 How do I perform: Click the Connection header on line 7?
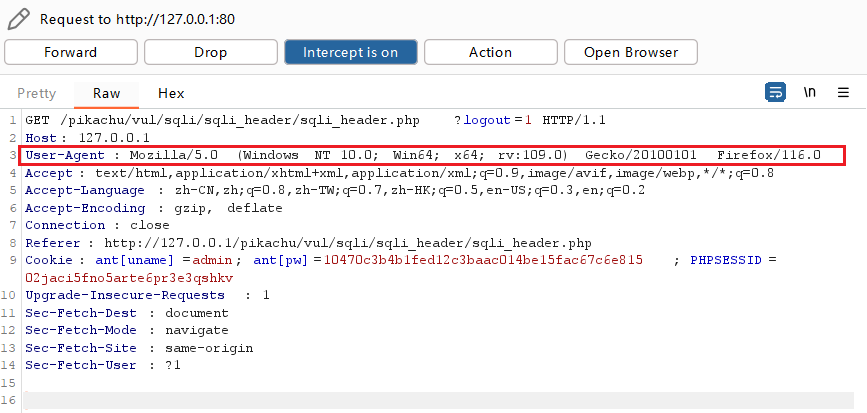[x=97, y=226]
